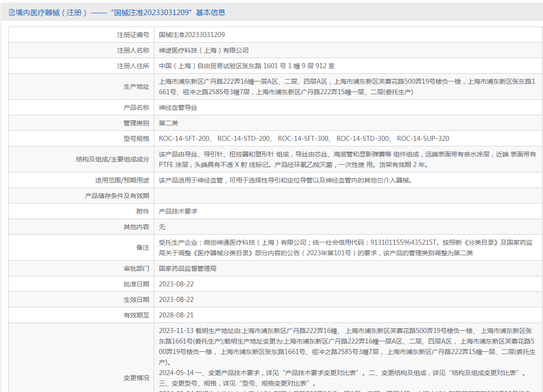
Task: Click the page title containing 国械注准20233031209
Action: [x=121, y=13]
